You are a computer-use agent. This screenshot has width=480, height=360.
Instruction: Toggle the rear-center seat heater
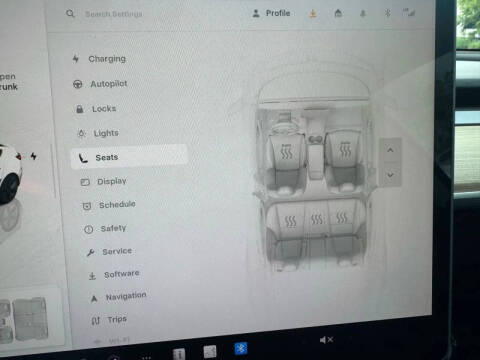(x=317, y=219)
